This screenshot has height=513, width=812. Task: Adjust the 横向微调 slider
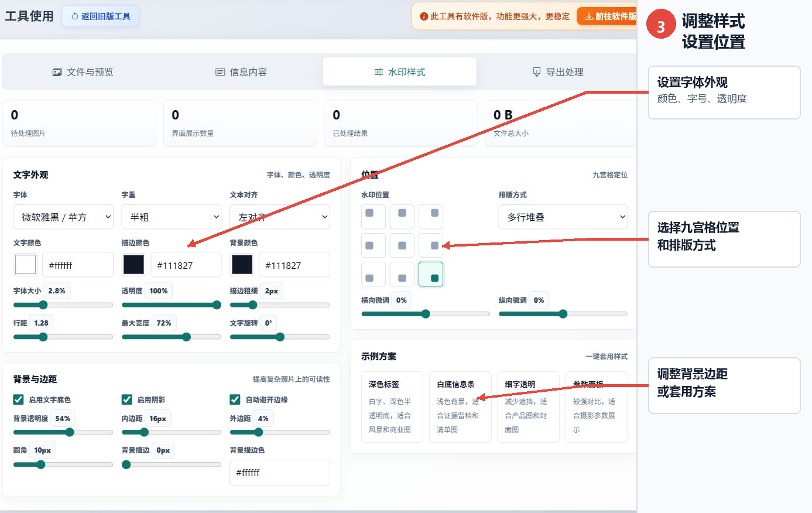426,314
